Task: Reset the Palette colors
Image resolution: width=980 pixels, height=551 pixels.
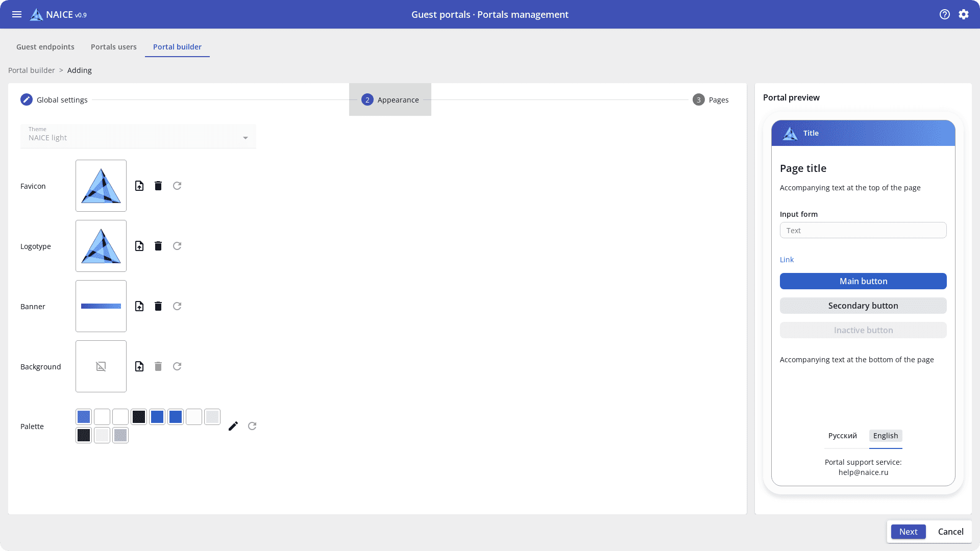Action: tap(252, 426)
